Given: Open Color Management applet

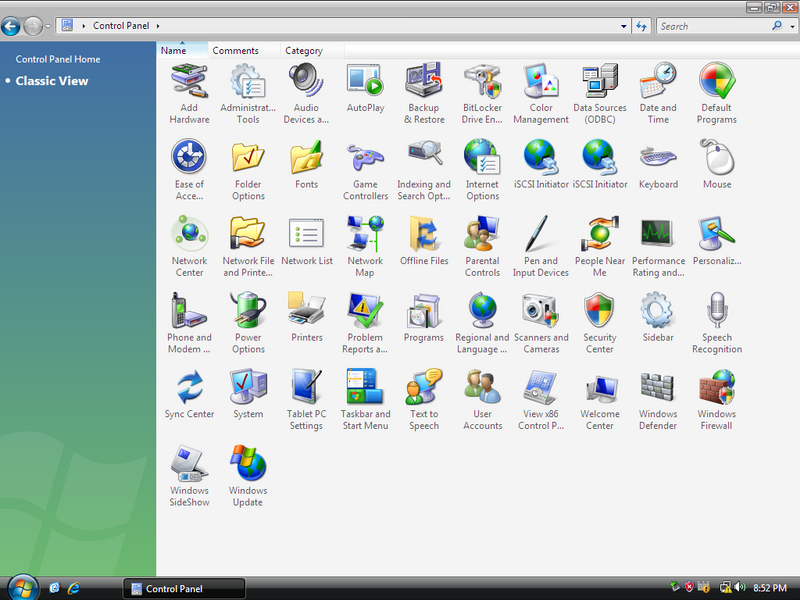Looking at the screenshot, I should [541, 81].
